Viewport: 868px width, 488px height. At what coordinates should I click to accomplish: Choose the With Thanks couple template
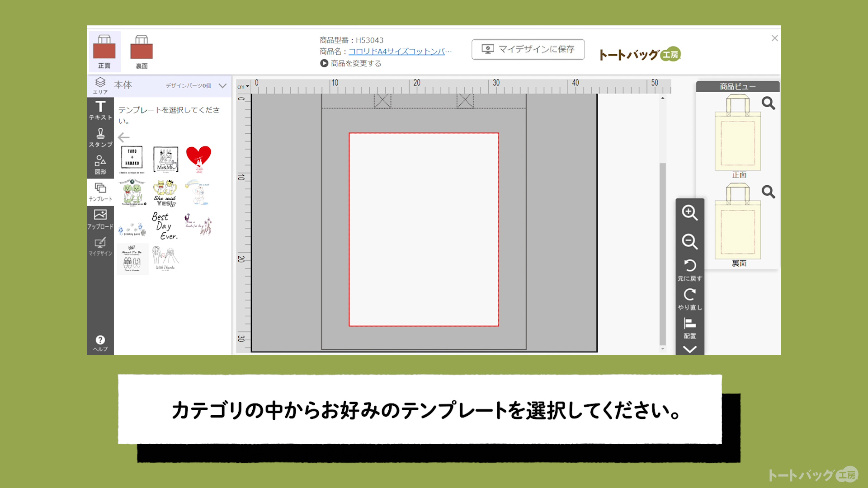165,258
